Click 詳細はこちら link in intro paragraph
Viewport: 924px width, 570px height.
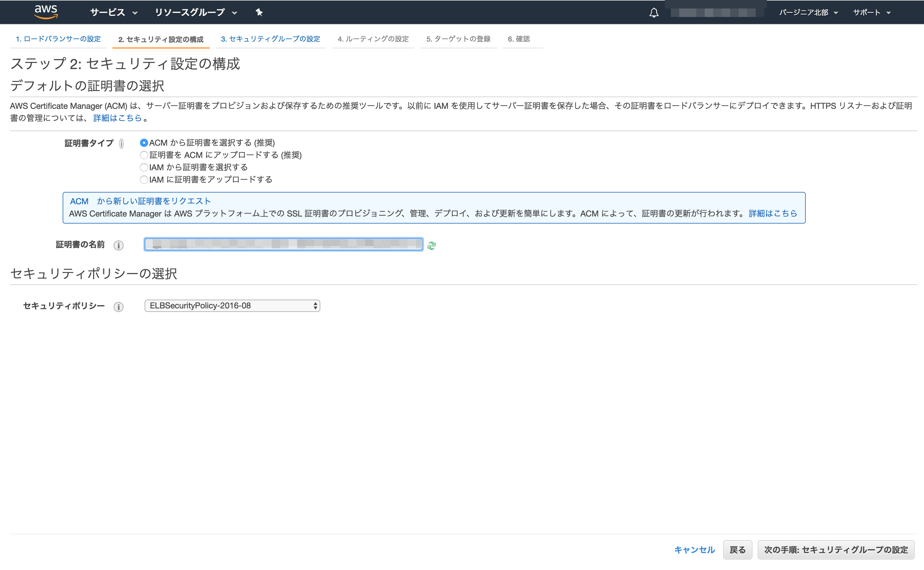(x=117, y=118)
